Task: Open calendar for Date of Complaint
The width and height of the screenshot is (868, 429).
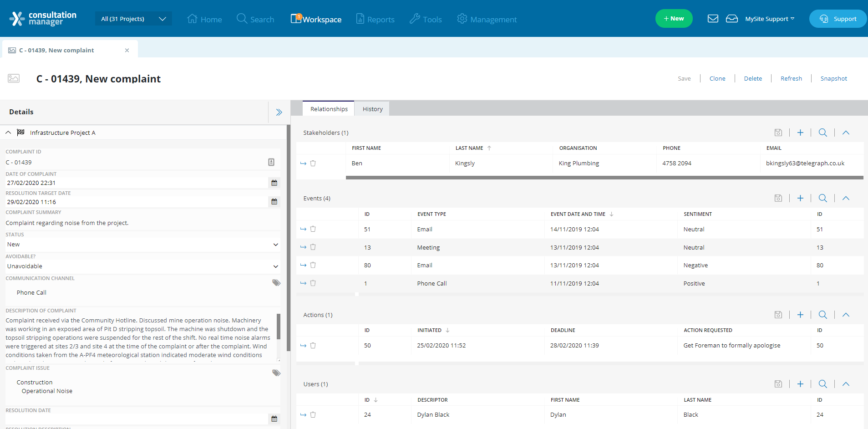Action: pyautogui.click(x=274, y=183)
